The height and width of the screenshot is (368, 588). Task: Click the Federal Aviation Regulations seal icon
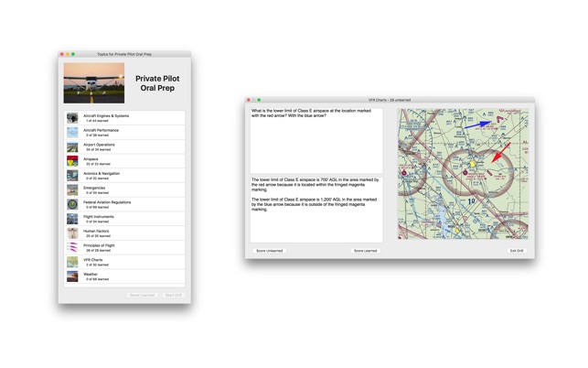pos(72,204)
